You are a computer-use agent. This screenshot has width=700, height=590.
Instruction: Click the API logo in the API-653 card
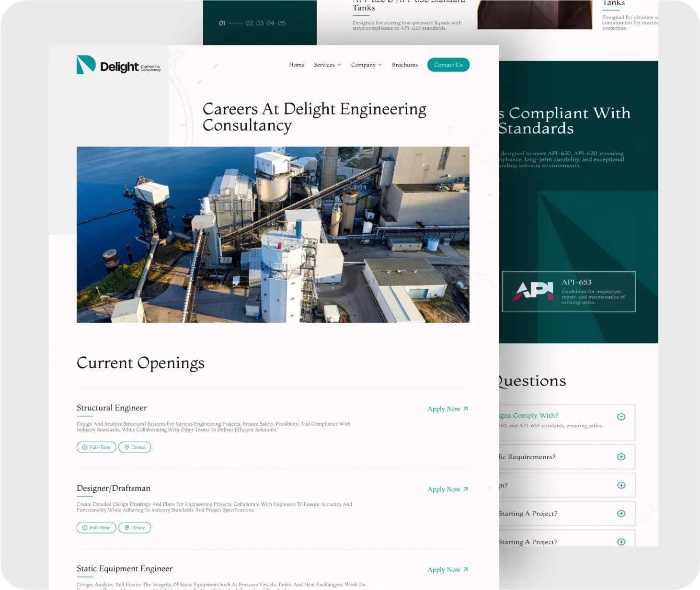(532, 291)
